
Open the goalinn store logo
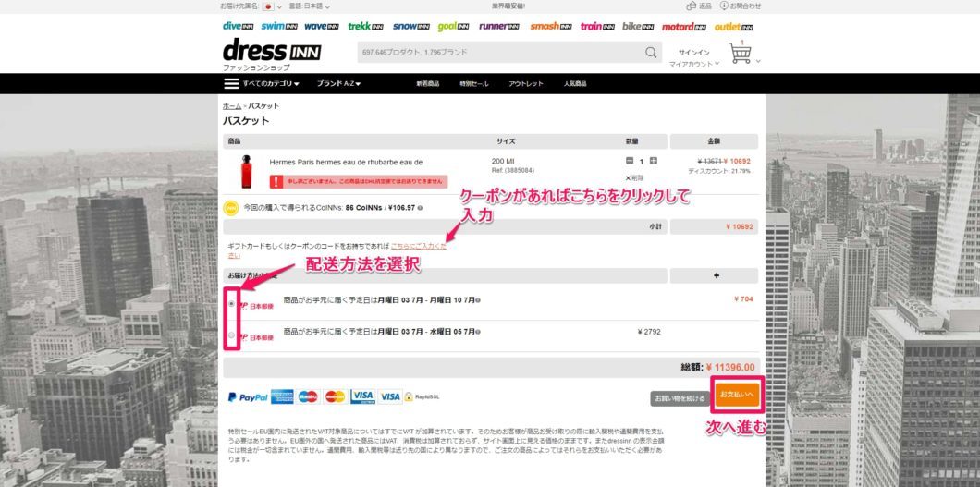pos(453,26)
